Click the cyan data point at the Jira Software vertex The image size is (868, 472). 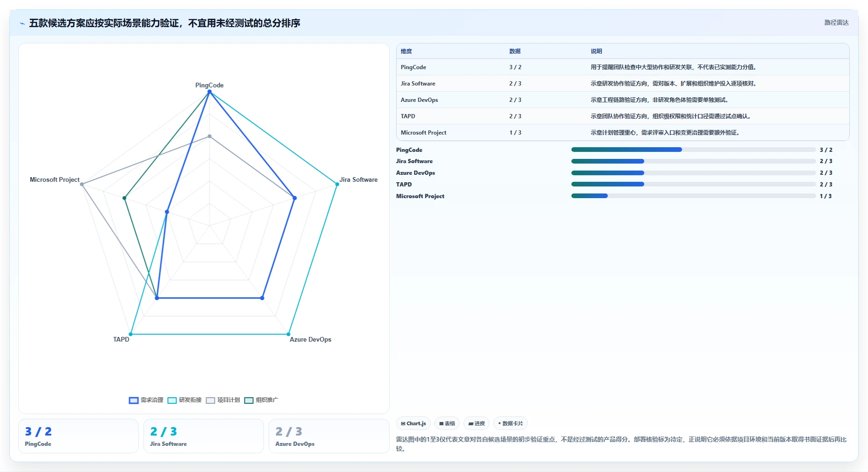tap(337, 184)
